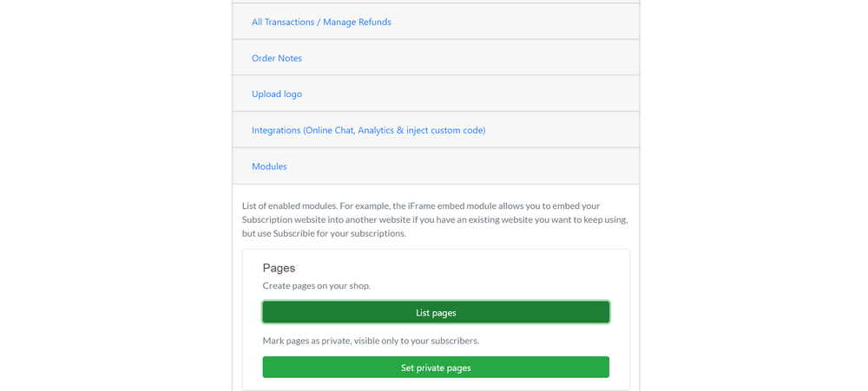The image size is (868, 391).
Task: Click the gray header bar around Order Notes
Action: click(436, 57)
